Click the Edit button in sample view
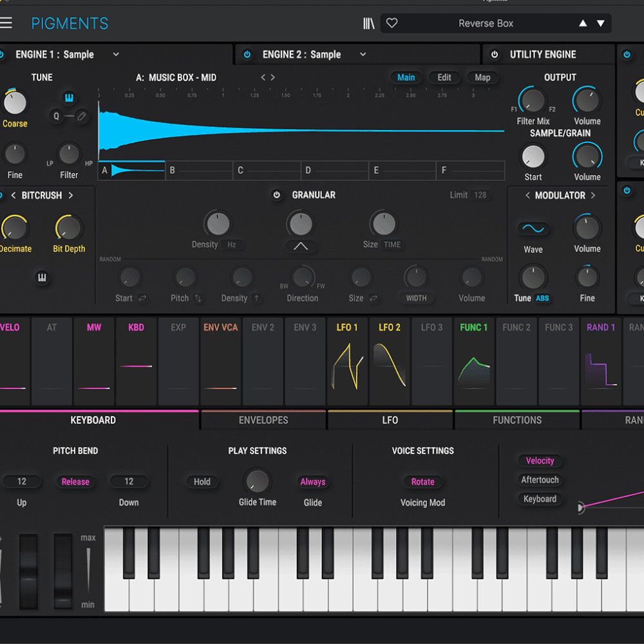 444,77
